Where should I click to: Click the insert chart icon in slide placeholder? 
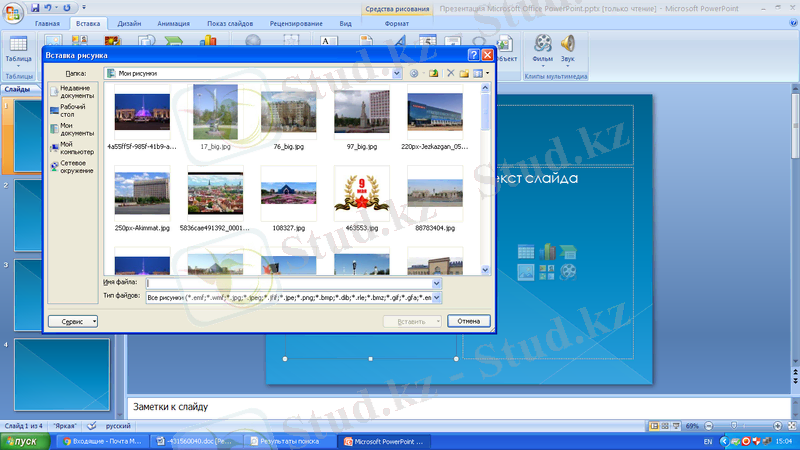pyautogui.click(x=547, y=252)
